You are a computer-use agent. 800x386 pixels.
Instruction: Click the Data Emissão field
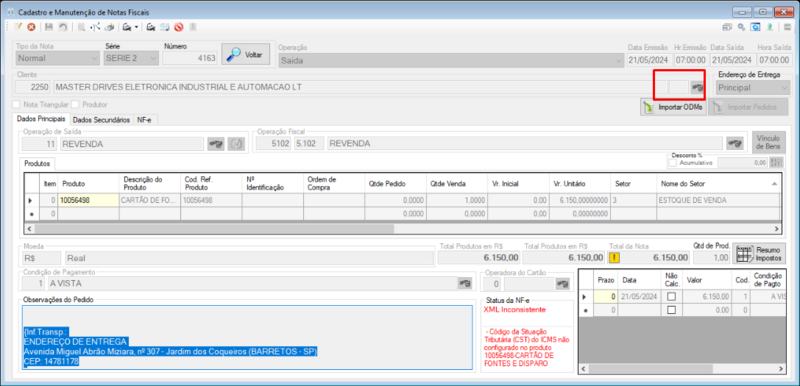(x=649, y=60)
